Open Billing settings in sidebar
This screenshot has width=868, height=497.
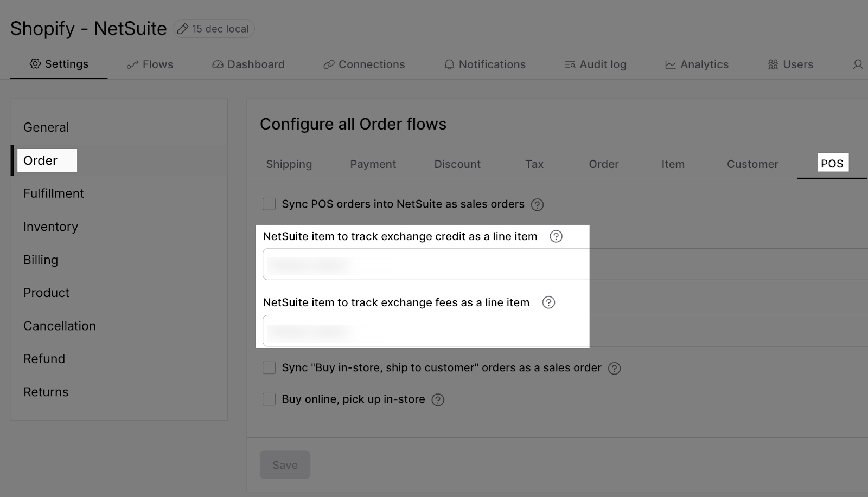pyautogui.click(x=41, y=260)
